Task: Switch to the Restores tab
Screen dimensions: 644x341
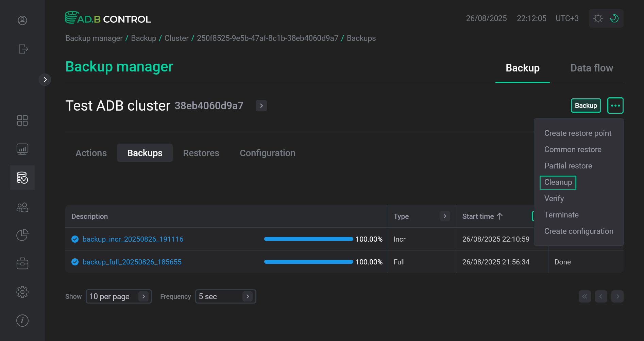Action: 201,153
